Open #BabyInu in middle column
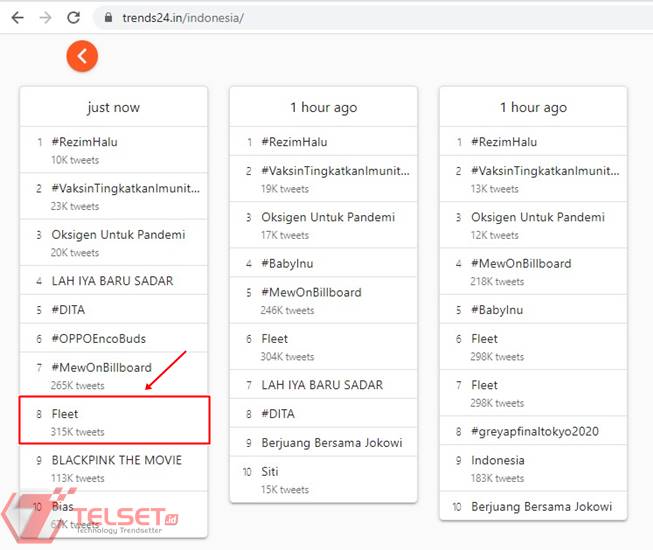The width and height of the screenshot is (653, 550). click(x=287, y=264)
